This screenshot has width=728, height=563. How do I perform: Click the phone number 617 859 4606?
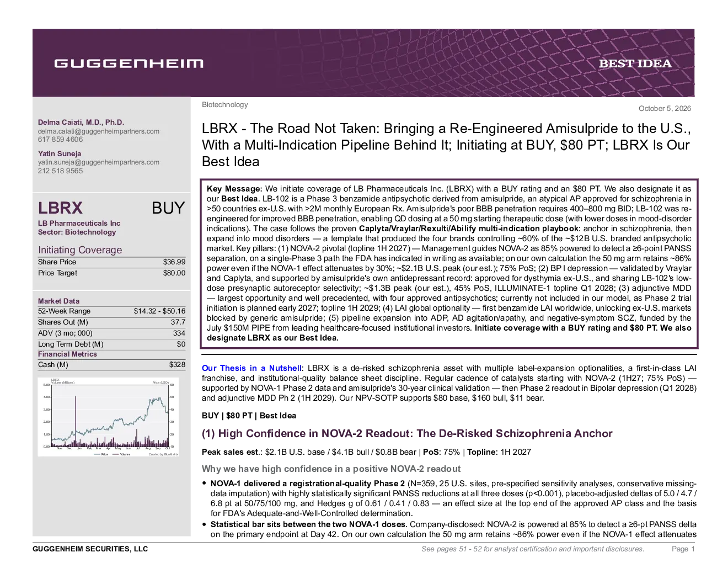(60, 140)
